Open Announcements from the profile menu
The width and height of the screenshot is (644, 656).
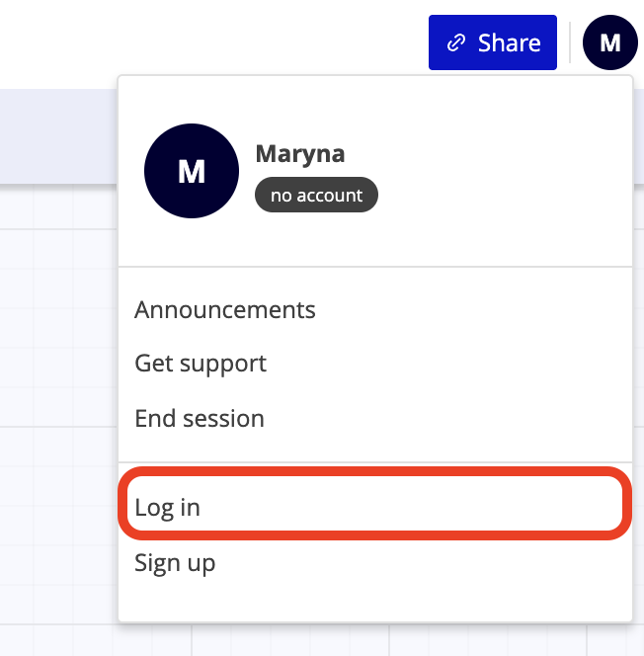click(225, 310)
